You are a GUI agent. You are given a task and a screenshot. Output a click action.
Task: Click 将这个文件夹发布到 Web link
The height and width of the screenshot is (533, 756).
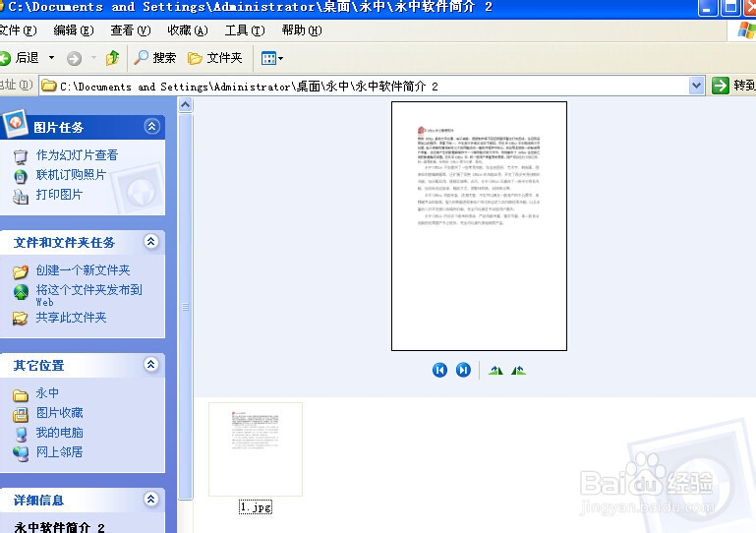pos(89,295)
